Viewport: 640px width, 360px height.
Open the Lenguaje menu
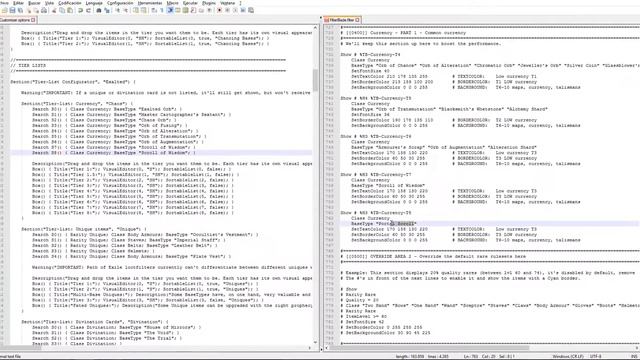click(x=94, y=3)
